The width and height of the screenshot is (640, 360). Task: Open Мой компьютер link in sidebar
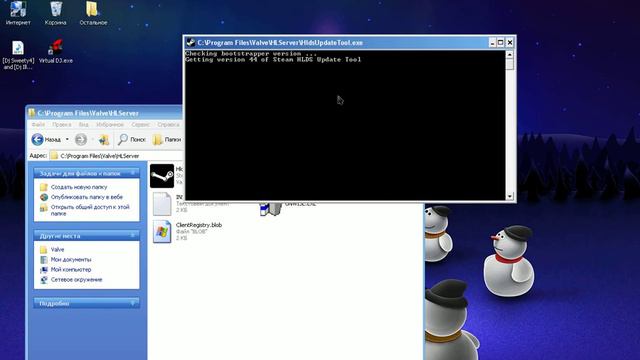71,270
